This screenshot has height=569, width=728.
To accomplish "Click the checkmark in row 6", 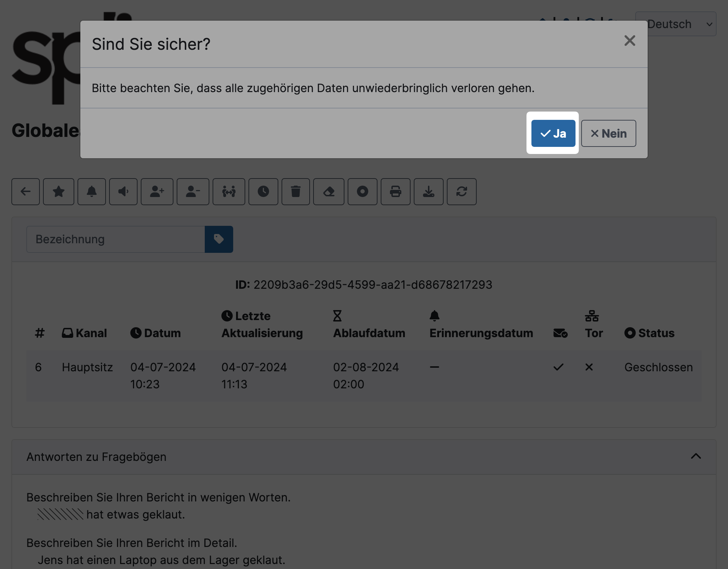I will tap(558, 367).
